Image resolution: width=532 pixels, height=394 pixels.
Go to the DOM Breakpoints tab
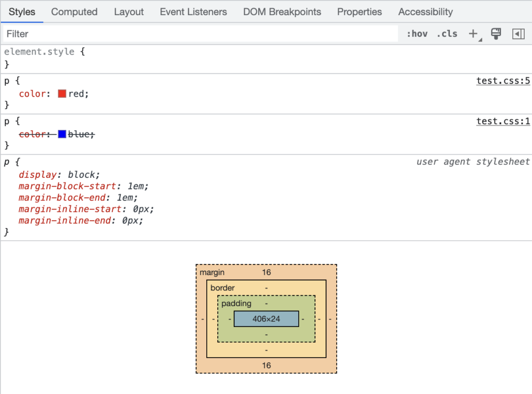click(282, 11)
